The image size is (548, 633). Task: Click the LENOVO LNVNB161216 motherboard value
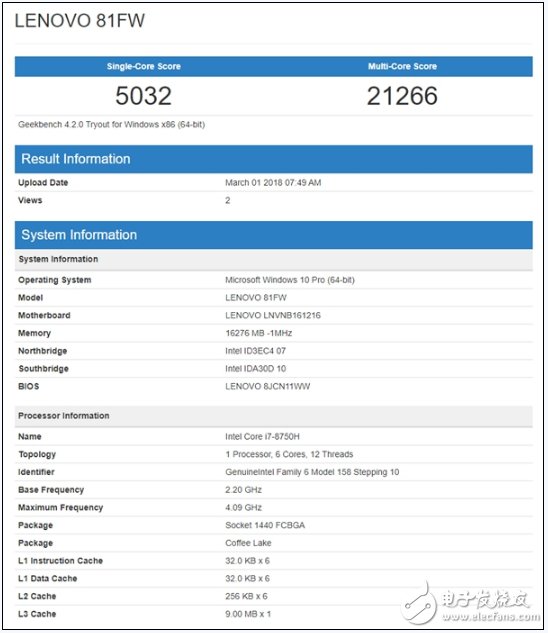273,315
